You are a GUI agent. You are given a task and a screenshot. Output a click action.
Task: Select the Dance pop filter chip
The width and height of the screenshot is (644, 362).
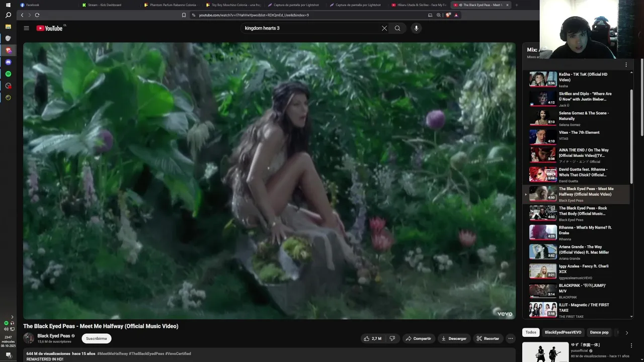599,332
